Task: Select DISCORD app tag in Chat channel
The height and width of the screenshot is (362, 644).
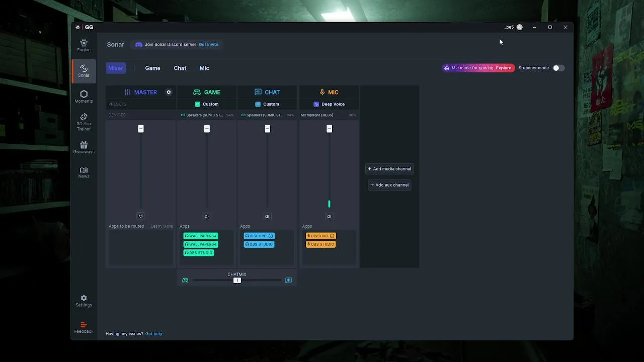Action: tap(259, 236)
